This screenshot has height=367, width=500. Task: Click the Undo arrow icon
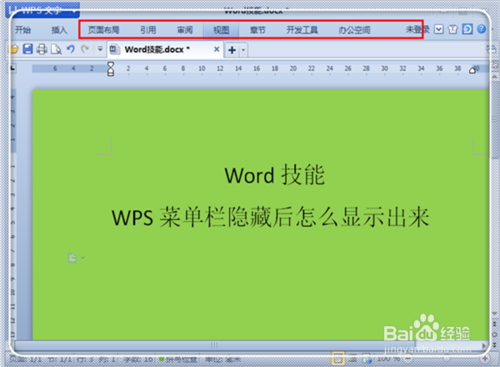pyautogui.click(x=71, y=49)
